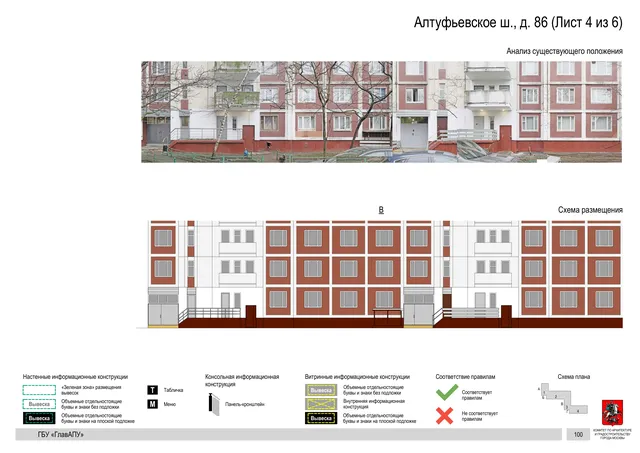Screen dimensions: 640x453
Task: Click the «Схема плана» heading
Action: point(573,377)
